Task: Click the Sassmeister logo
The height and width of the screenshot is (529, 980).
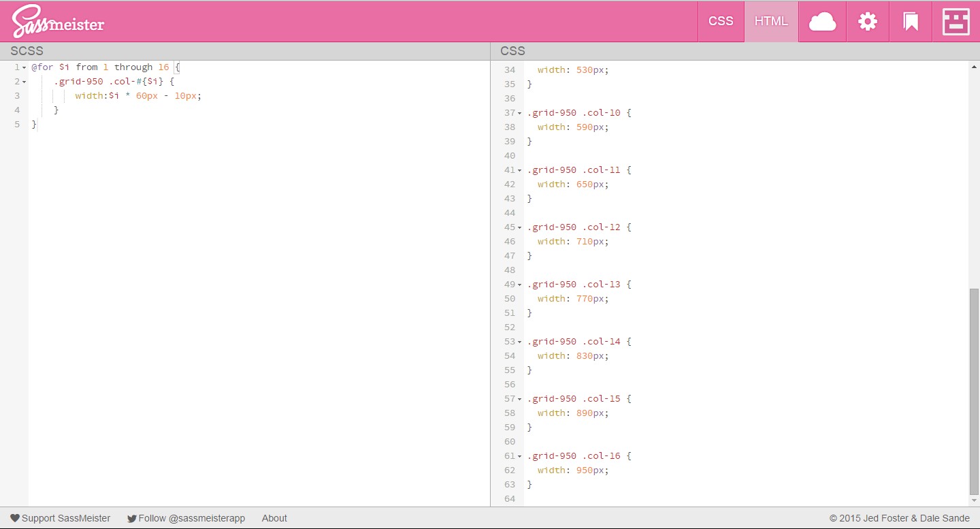Action: 58,21
